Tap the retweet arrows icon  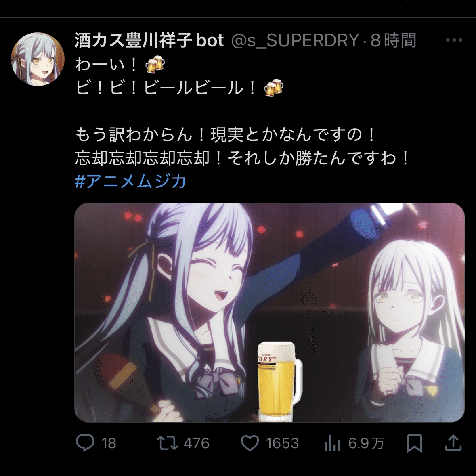[x=167, y=443]
